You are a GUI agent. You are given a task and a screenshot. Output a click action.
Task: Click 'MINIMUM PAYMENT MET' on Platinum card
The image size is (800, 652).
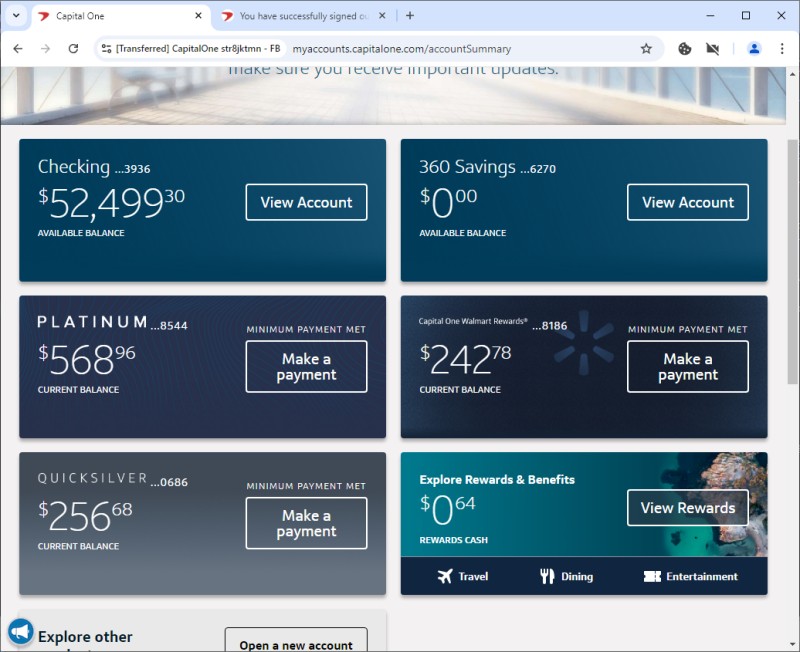[306, 330]
